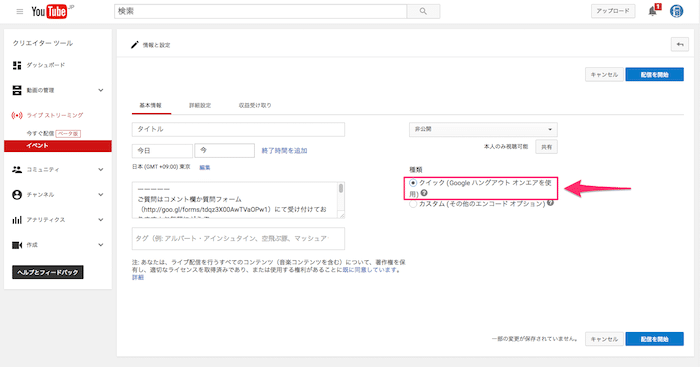Focus the タイトル title field

click(x=238, y=129)
